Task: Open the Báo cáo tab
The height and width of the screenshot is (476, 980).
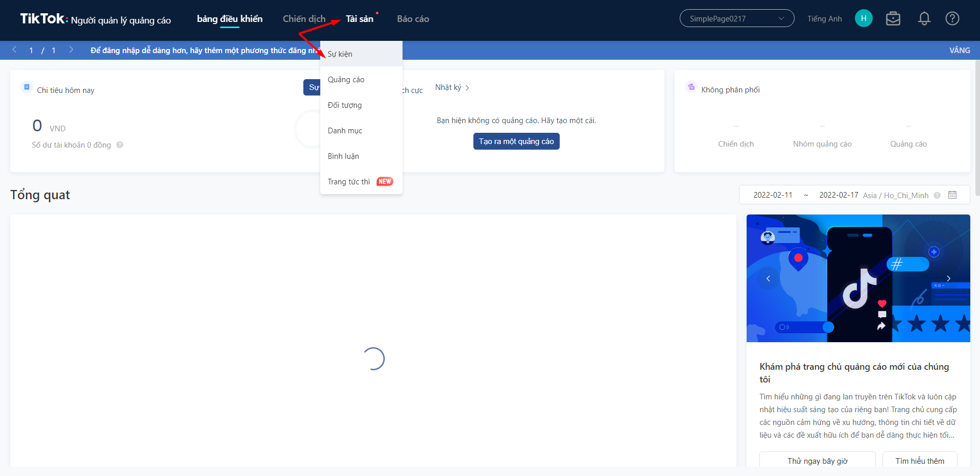Action: pyautogui.click(x=413, y=19)
